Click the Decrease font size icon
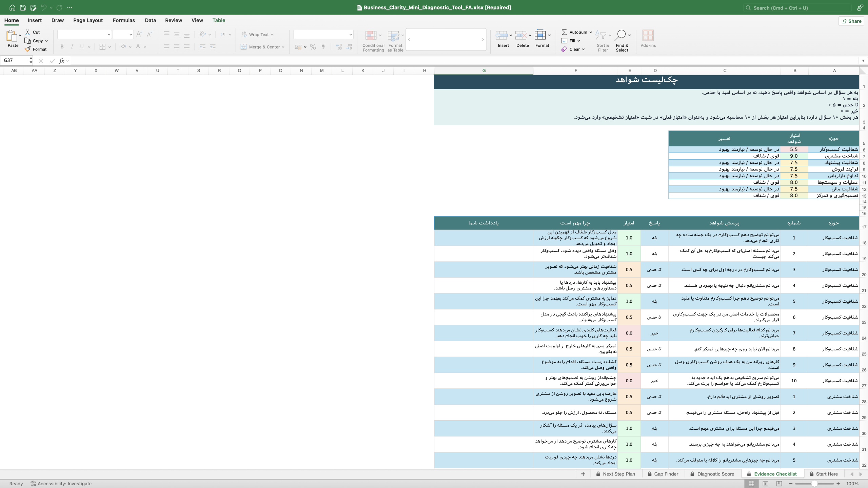 150,34
